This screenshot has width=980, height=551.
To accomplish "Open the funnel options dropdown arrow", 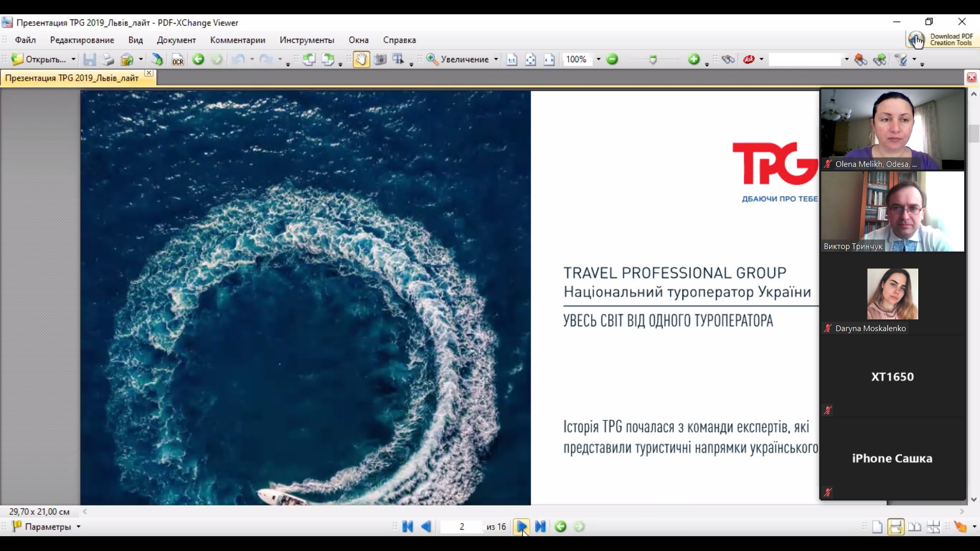I will click(914, 59).
